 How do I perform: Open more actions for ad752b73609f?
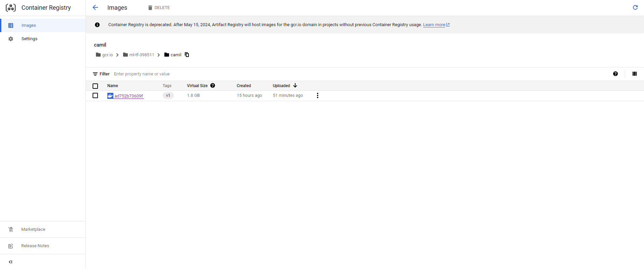(x=318, y=95)
